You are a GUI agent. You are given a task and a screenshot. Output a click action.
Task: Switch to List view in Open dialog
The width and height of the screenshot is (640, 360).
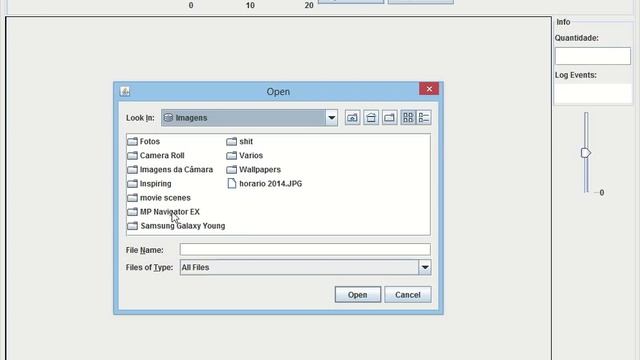point(408,118)
